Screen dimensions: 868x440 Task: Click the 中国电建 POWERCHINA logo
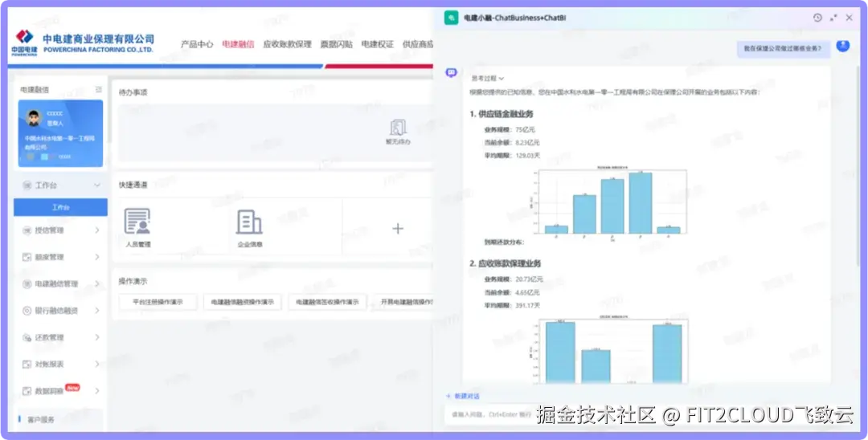[x=24, y=43]
